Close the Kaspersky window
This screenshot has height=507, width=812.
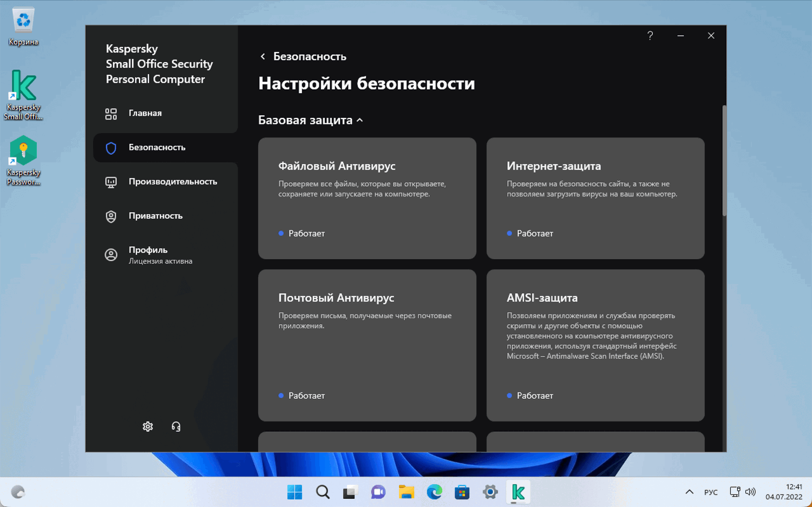coord(711,36)
